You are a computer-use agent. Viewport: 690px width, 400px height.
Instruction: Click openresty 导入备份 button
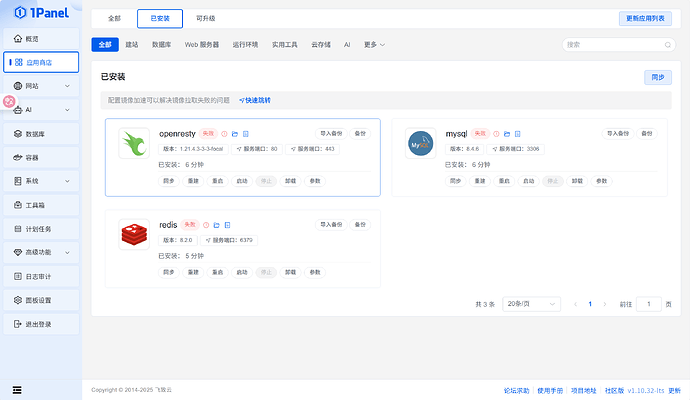coord(331,133)
